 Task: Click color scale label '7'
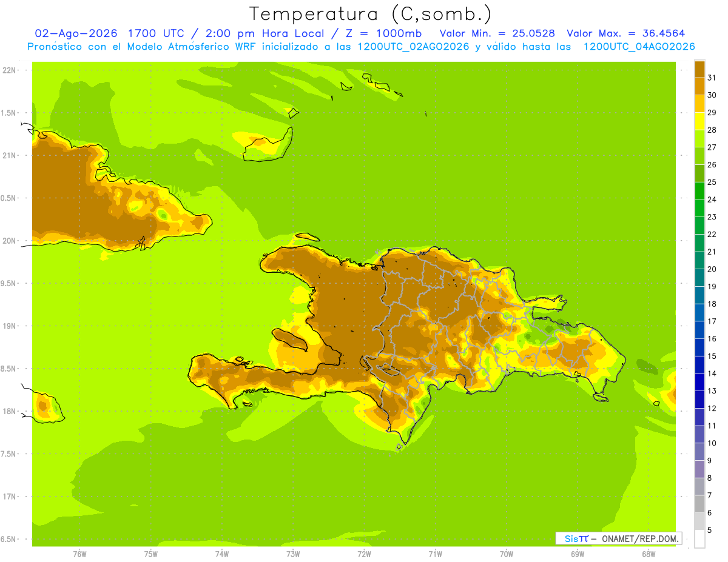[710, 495]
